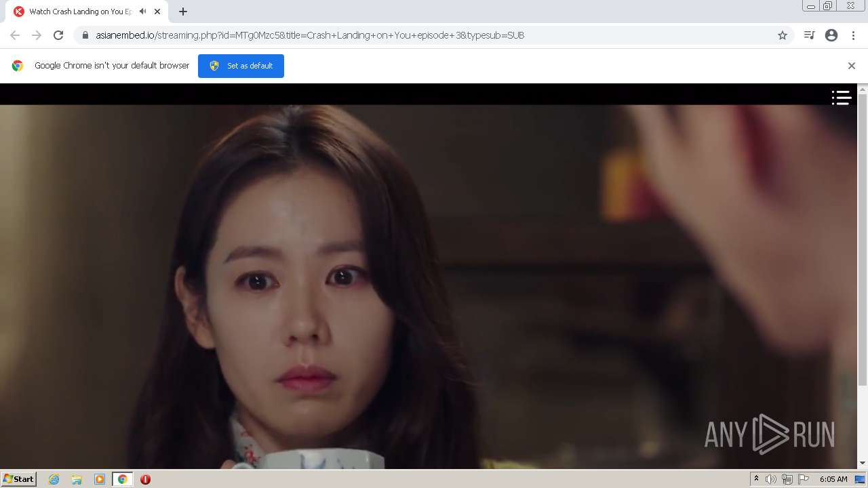Open the Chrome profile avatar

pyautogui.click(x=831, y=35)
